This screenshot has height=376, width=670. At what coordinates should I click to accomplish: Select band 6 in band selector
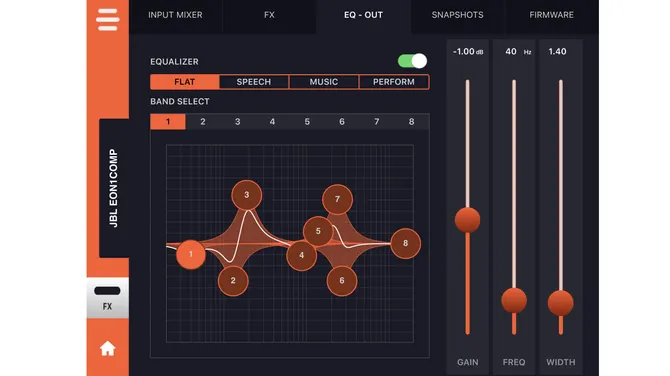(x=342, y=122)
